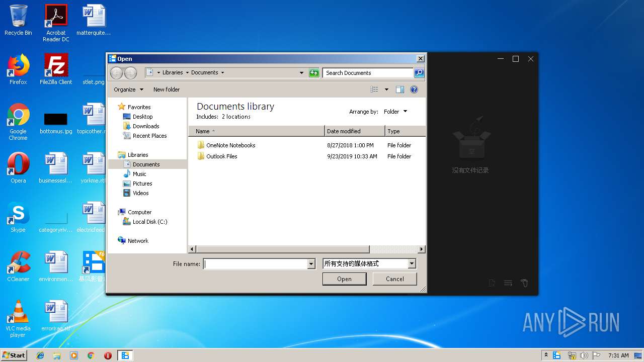Select Music library

pyautogui.click(x=135, y=174)
